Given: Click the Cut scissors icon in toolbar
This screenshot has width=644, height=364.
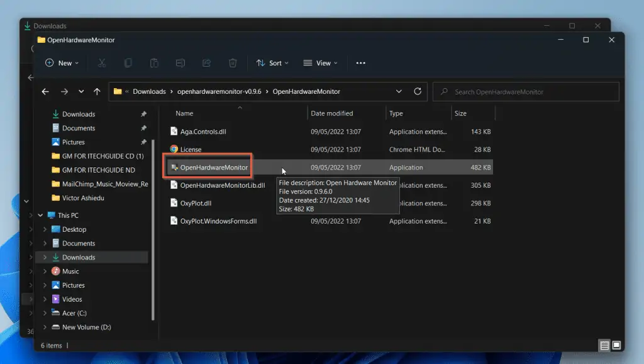Looking at the screenshot, I should tap(102, 63).
